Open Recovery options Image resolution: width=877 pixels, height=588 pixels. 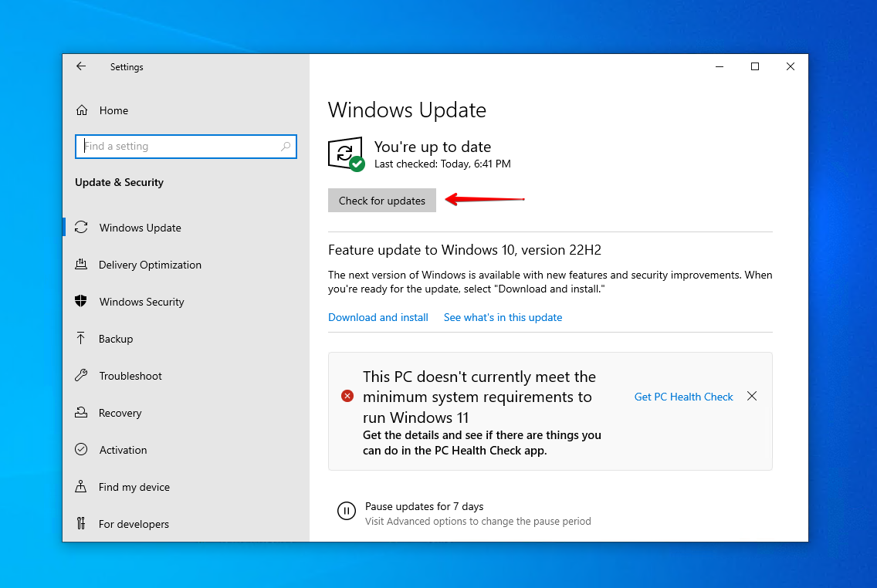click(x=186, y=413)
